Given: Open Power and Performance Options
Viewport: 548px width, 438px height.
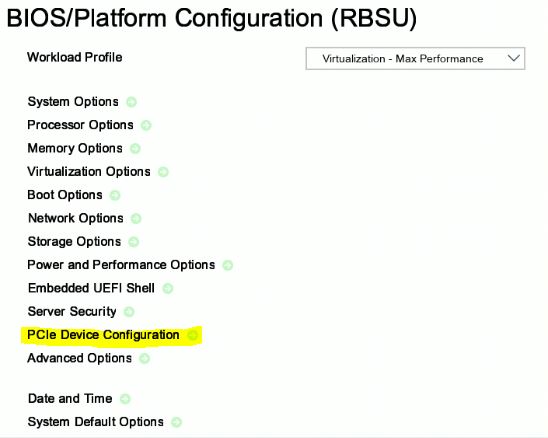Looking at the screenshot, I should click(x=121, y=265).
